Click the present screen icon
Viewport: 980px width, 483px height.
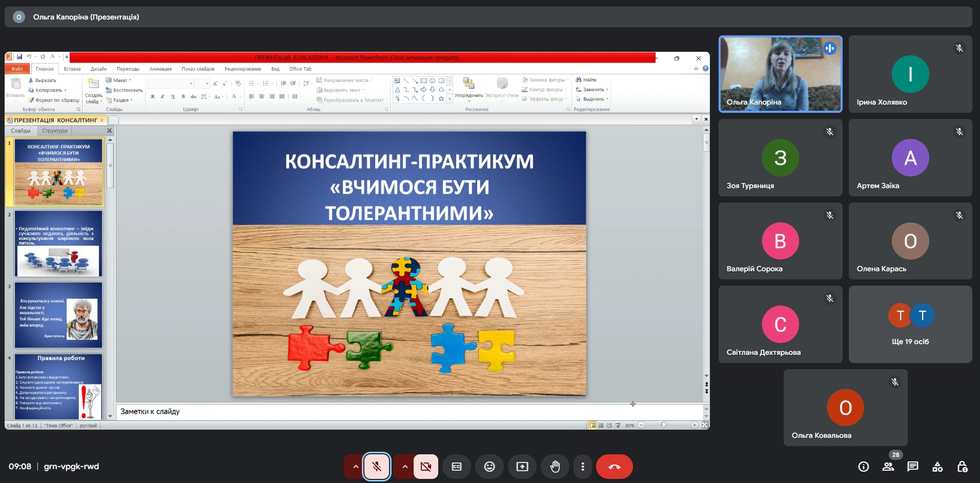[522, 467]
